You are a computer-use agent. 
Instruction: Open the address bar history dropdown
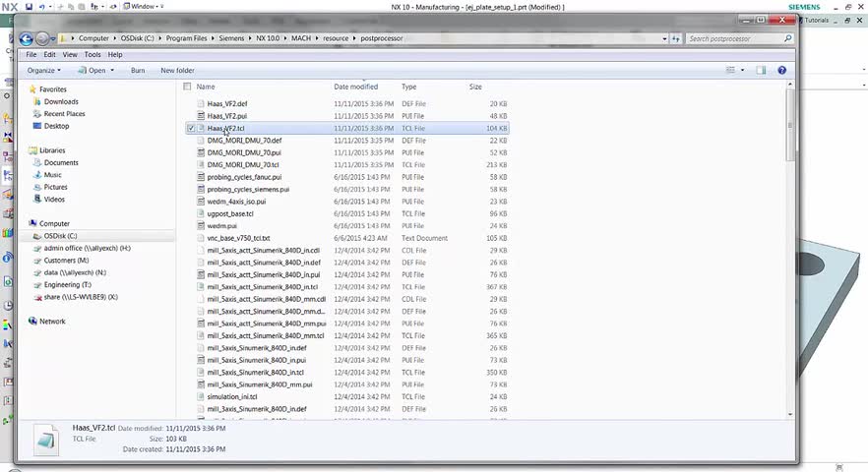pyautogui.click(x=664, y=38)
